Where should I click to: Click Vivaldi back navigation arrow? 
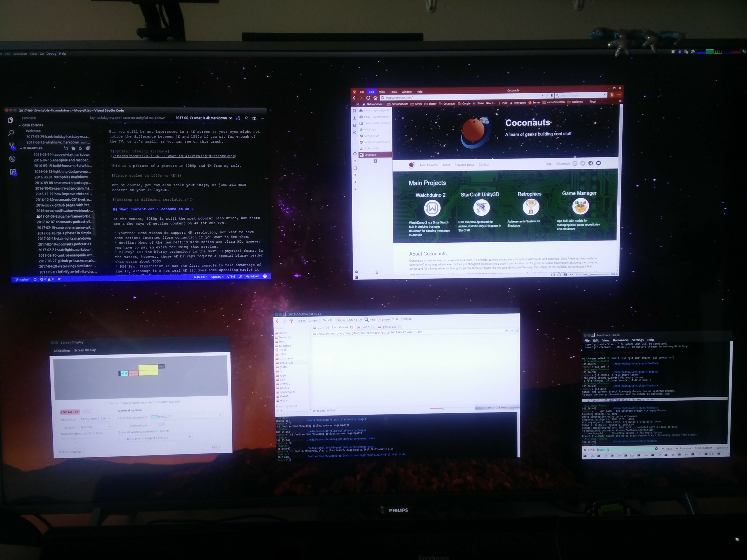(354, 98)
